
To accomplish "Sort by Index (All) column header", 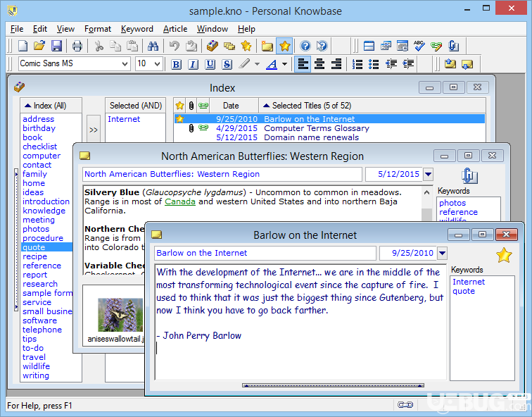I will coord(51,106).
